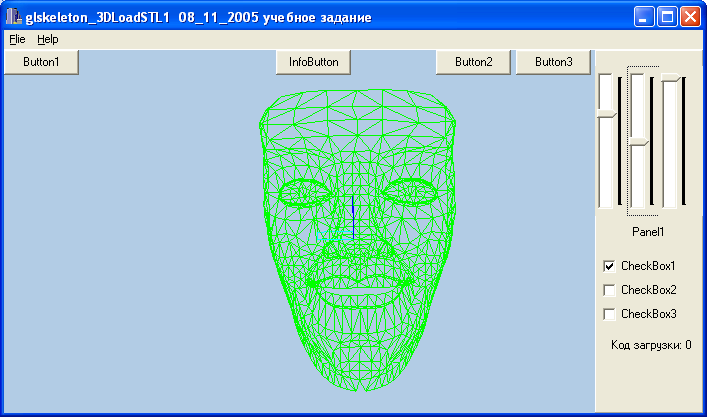Screen dimensions: 707x417
Task: Open the Help menu
Action: [48, 40]
